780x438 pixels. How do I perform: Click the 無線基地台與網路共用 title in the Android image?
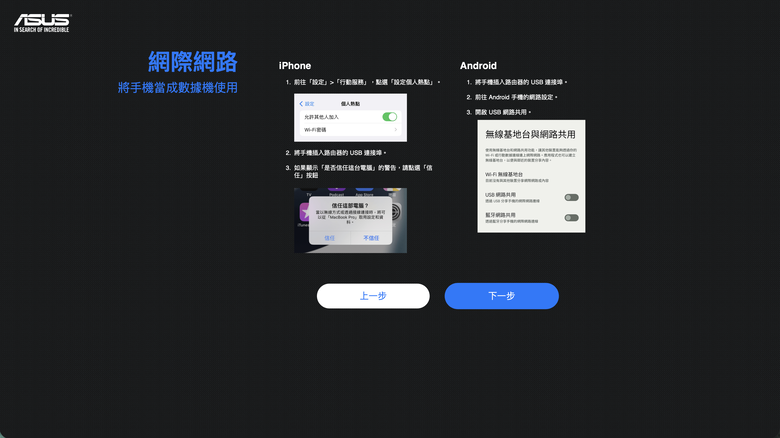pyautogui.click(x=530, y=134)
